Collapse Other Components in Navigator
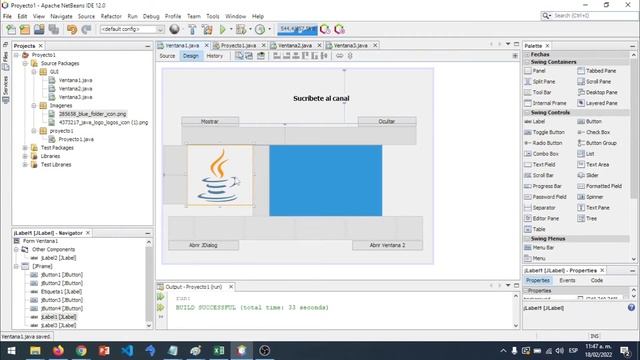 [16, 249]
